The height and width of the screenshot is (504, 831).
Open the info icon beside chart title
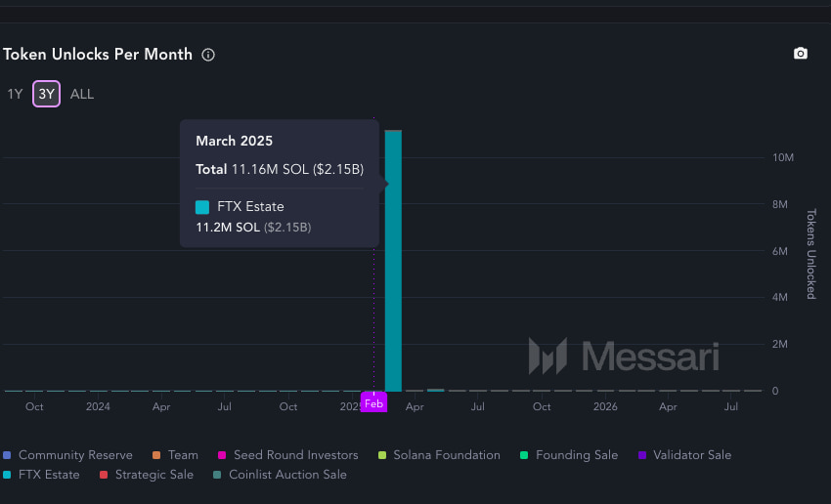(208, 55)
